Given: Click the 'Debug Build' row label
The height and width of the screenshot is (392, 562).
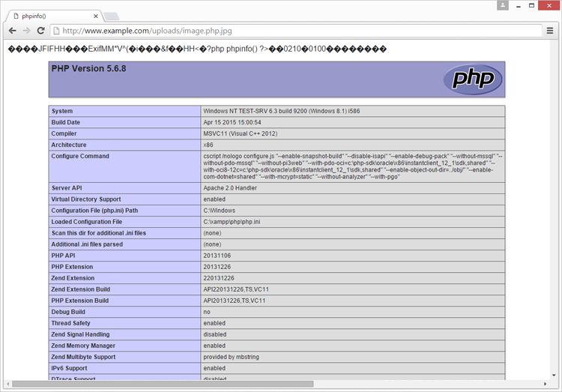Looking at the screenshot, I should (68, 312).
